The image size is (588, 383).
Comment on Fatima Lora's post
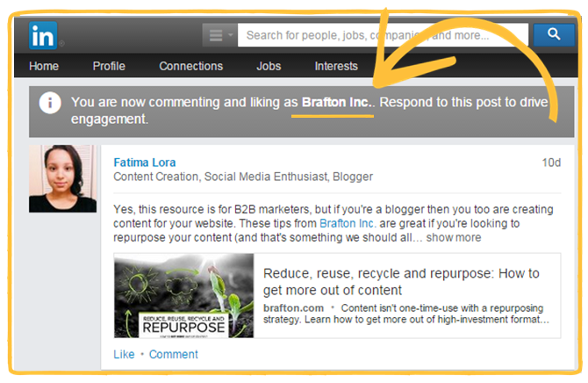tap(173, 354)
